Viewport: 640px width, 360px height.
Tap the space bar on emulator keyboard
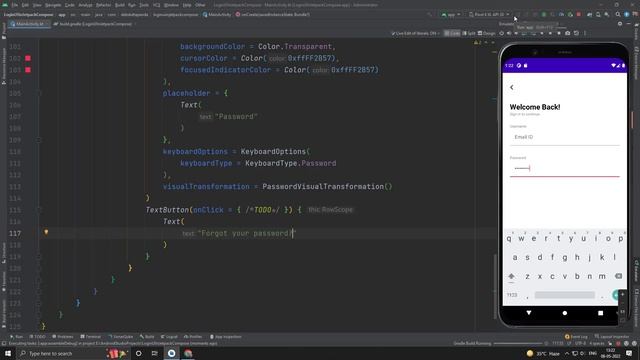564,295
